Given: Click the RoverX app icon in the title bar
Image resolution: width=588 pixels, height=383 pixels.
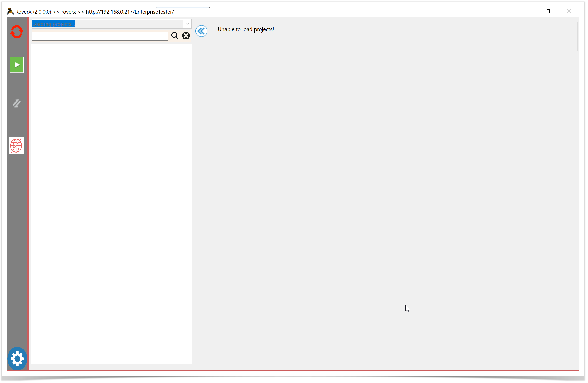Looking at the screenshot, I should click(x=10, y=12).
